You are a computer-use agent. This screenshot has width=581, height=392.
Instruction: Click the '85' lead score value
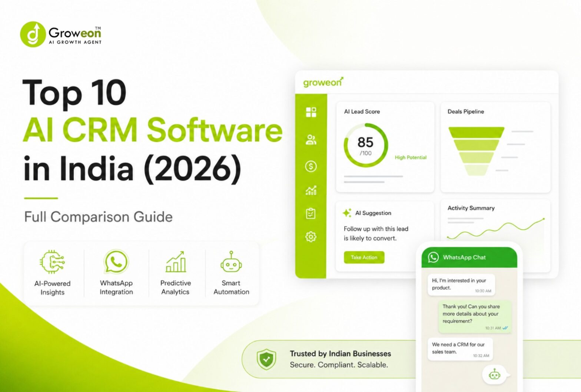[365, 142]
